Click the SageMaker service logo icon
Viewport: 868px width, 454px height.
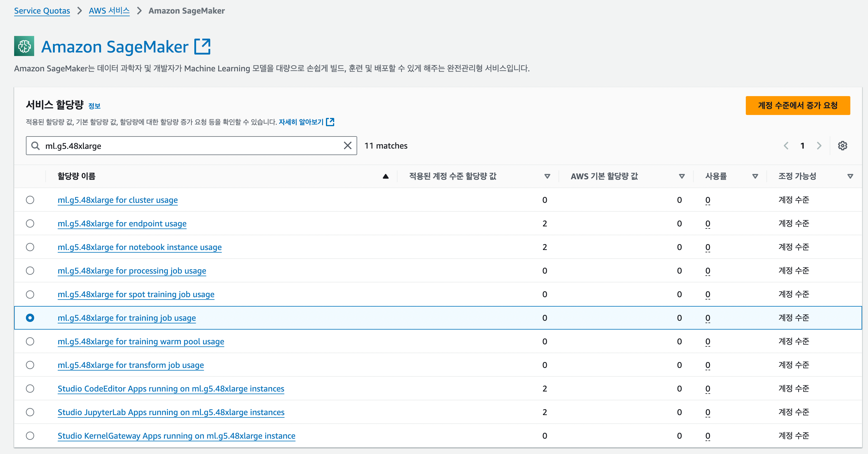coord(24,46)
